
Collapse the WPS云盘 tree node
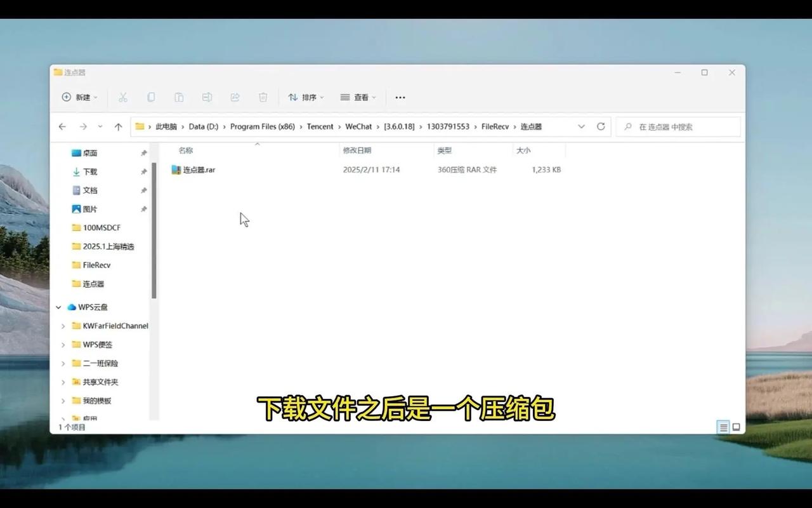[58, 307]
